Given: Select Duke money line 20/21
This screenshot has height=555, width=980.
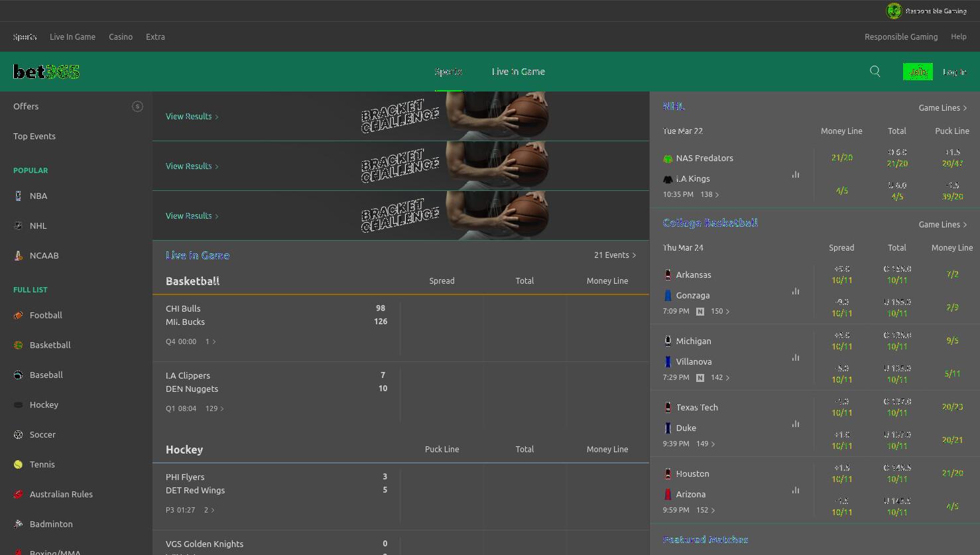Looking at the screenshot, I should (952, 440).
